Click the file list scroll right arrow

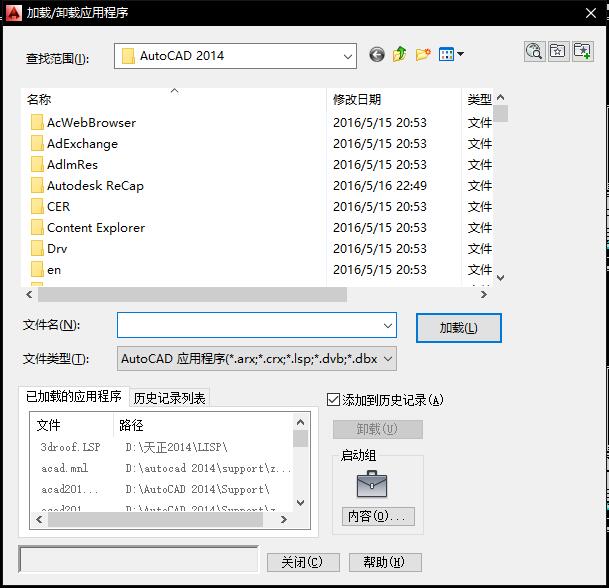[x=484, y=294]
